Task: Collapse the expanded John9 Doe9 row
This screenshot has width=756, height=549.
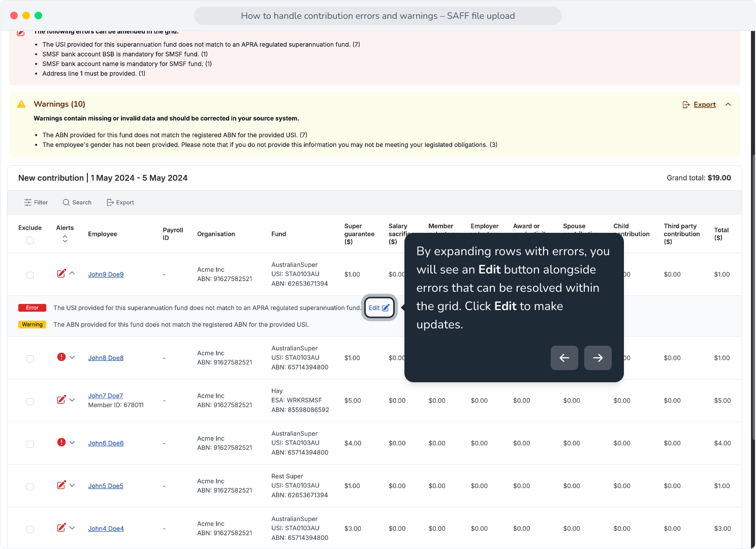Action: coord(72,273)
